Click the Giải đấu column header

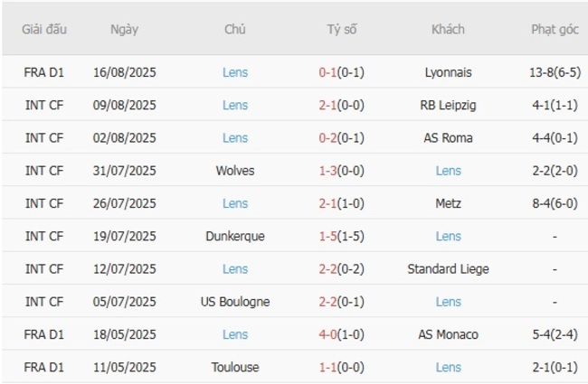[44, 29]
